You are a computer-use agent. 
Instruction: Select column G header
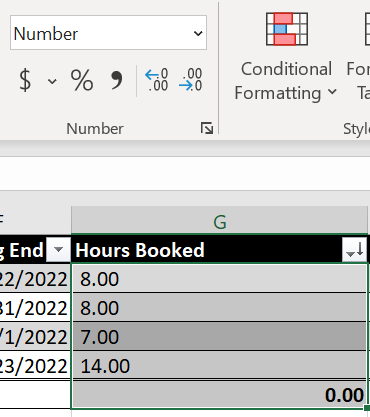coord(219,221)
